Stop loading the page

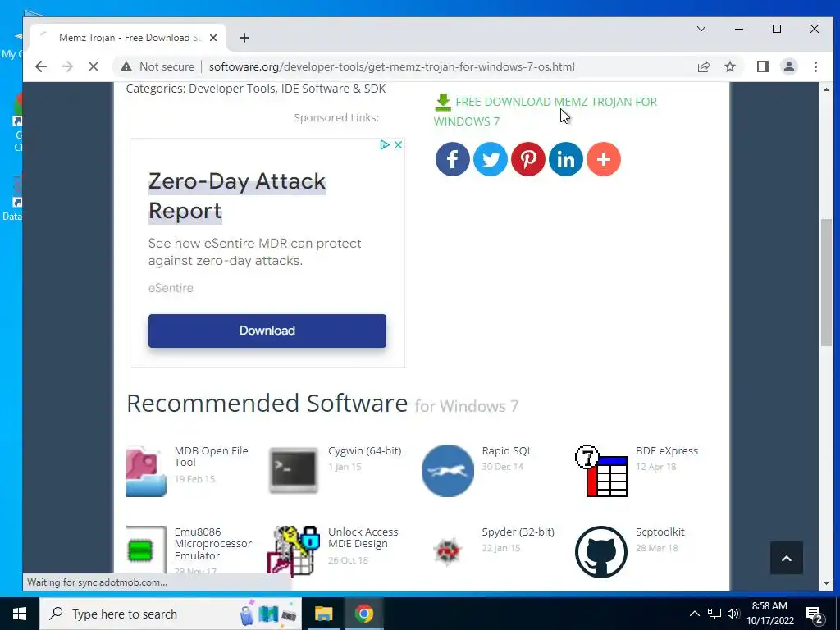point(94,66)
